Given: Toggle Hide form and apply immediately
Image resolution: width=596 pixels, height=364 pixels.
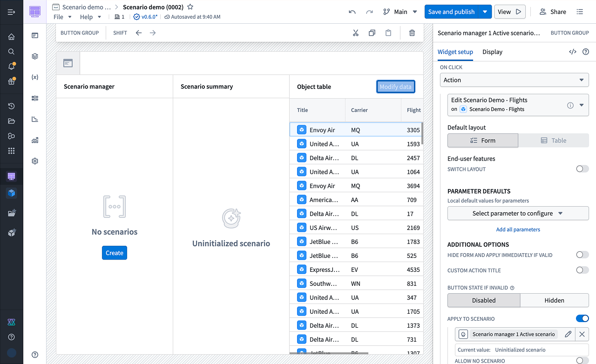Looking at the screenshot, I should point(582,255).
